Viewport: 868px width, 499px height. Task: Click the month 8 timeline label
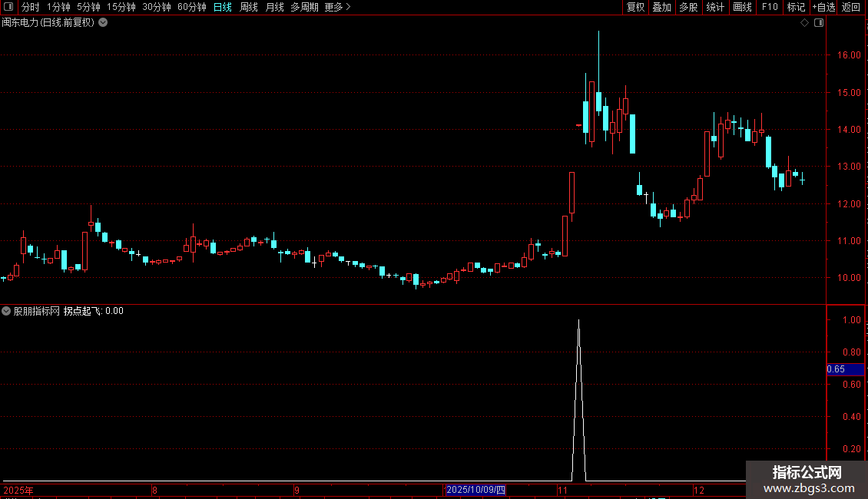pos(154,490)
